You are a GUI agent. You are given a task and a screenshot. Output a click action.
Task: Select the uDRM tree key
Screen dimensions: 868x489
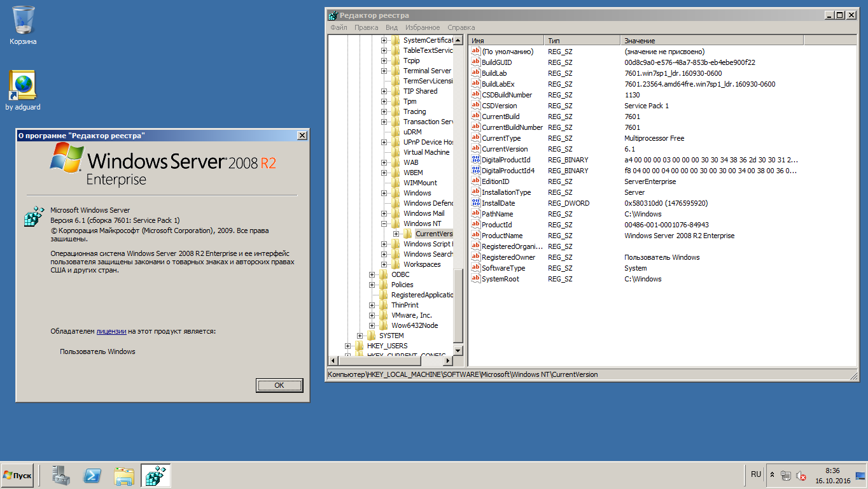412,132
